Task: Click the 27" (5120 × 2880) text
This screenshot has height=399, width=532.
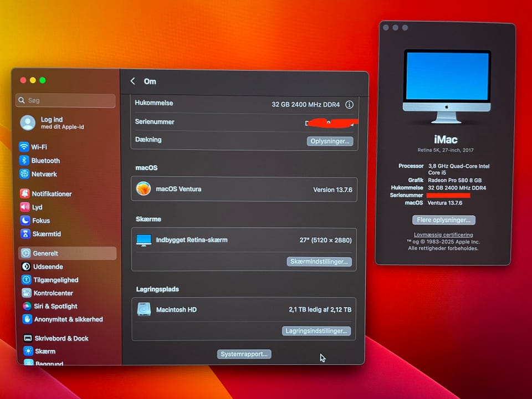Action: (325, 240)
